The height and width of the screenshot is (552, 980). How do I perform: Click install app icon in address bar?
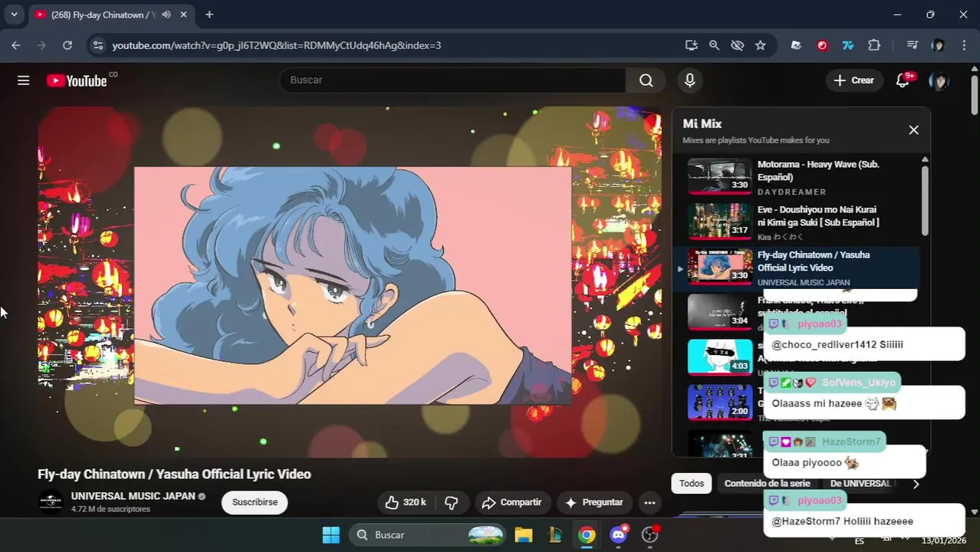tap(691, 45)
